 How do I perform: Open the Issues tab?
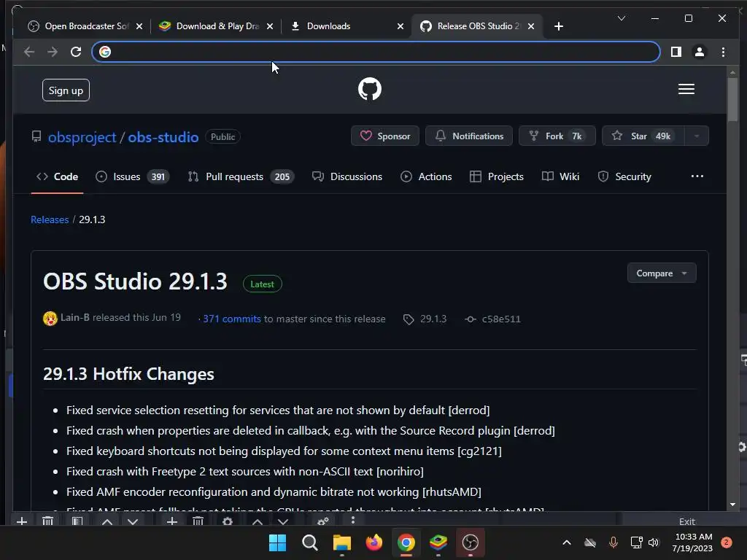pos(133,176)
